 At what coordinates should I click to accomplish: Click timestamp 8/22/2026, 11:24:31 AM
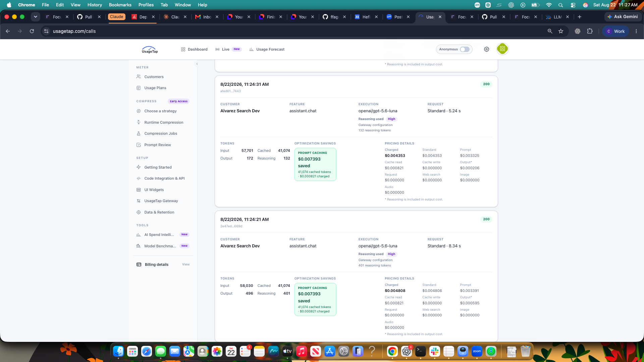click(245, 84)
